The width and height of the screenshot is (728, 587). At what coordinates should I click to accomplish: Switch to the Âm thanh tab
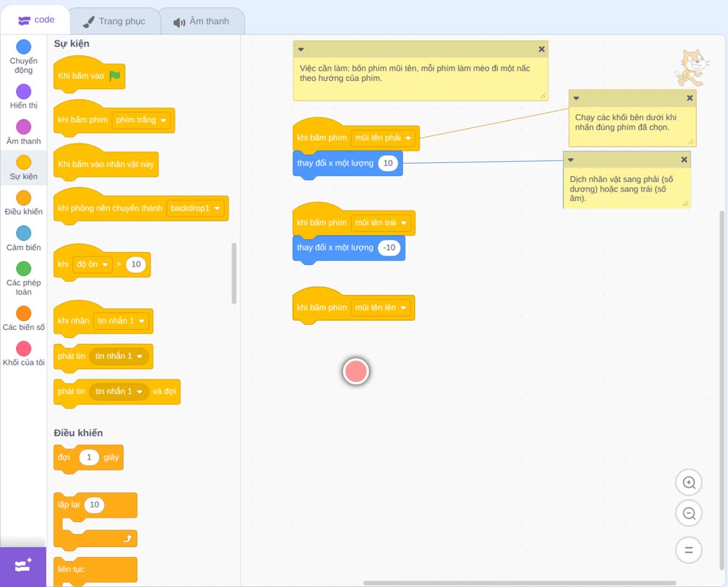click(202, 21)
